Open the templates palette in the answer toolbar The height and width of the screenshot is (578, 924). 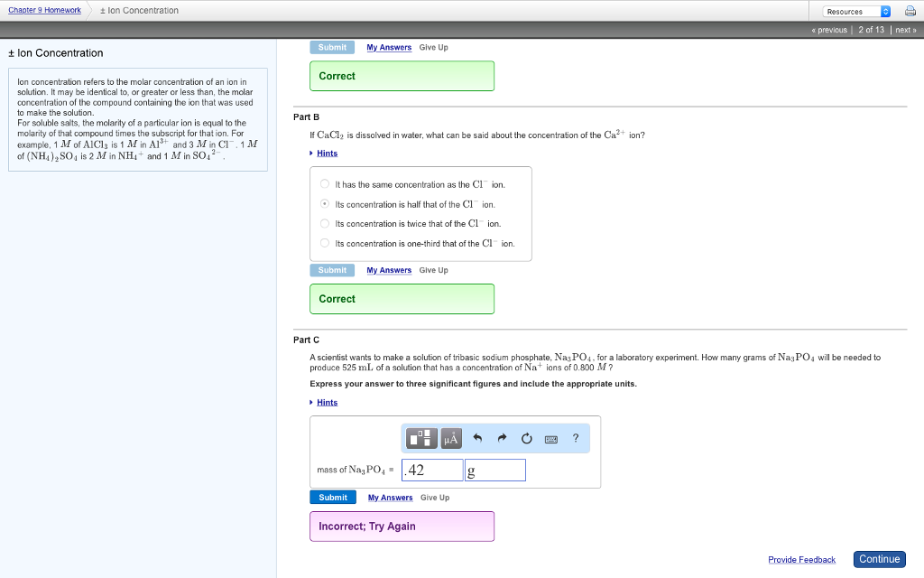click(x=421, y=438)
